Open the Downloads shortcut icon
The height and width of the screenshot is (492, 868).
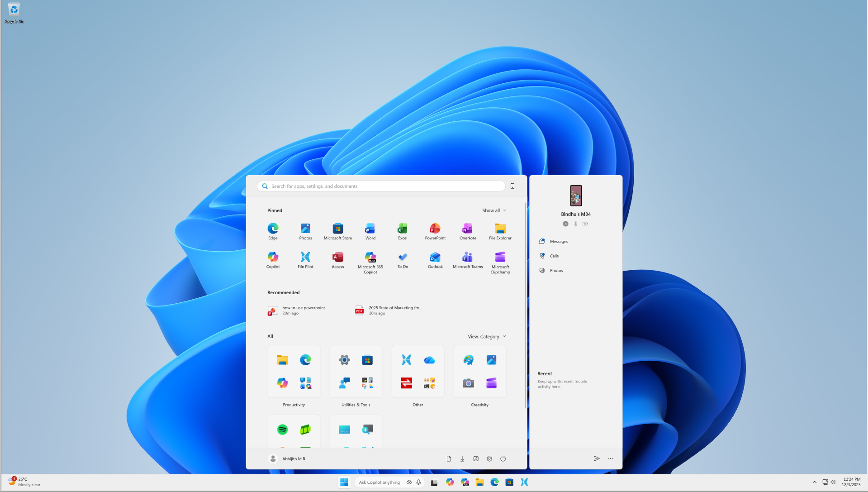[462, 459]
